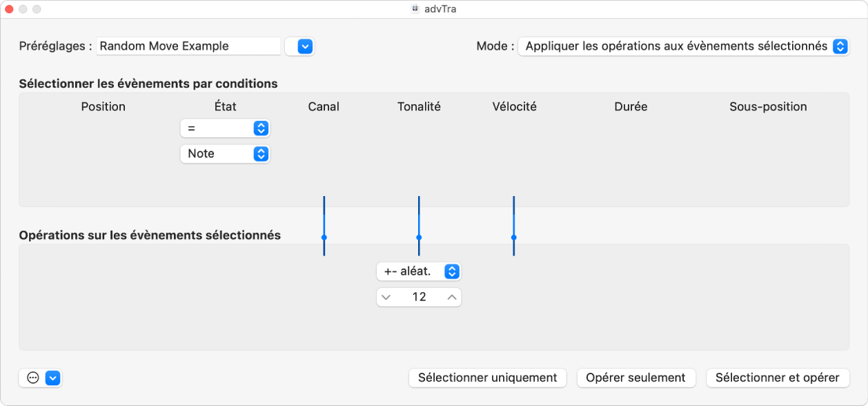Click the Position column header
Image resolution: width=868 pixels, height=406 pixels.
(103, 106)
